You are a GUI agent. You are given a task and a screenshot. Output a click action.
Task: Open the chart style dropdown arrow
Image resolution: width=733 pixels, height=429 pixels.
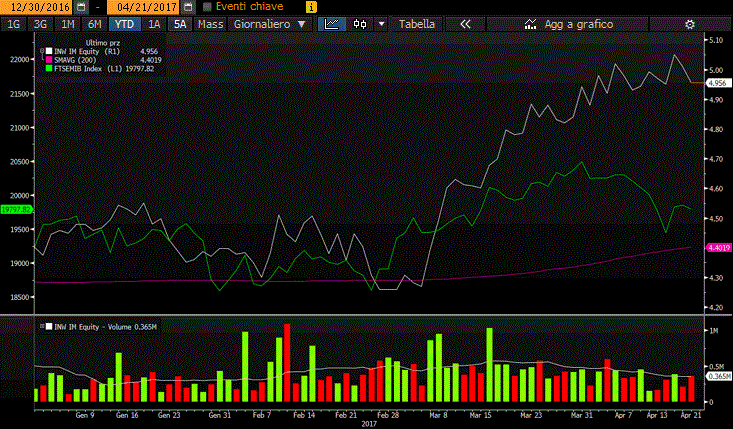[381, 23]
